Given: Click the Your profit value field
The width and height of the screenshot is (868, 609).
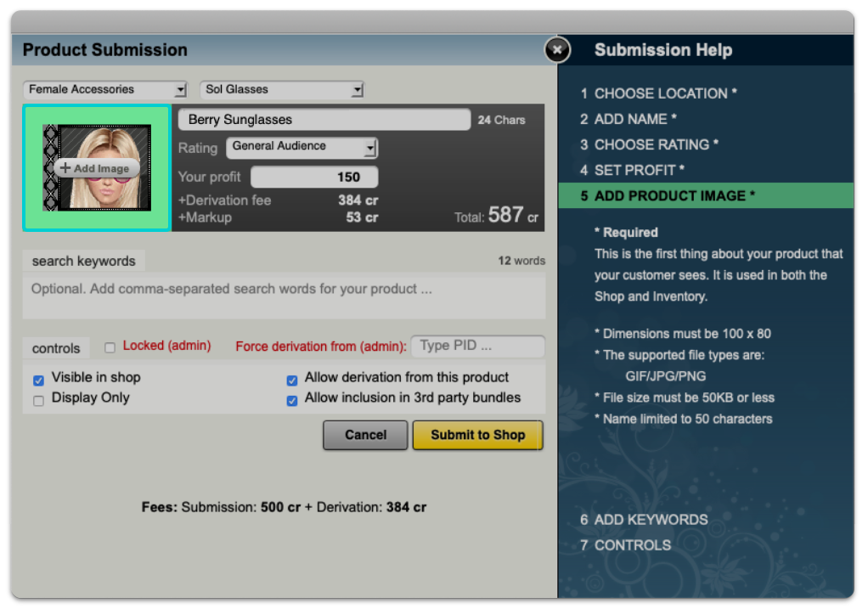Looking at the screenshot, I should (x=314, y=177).
